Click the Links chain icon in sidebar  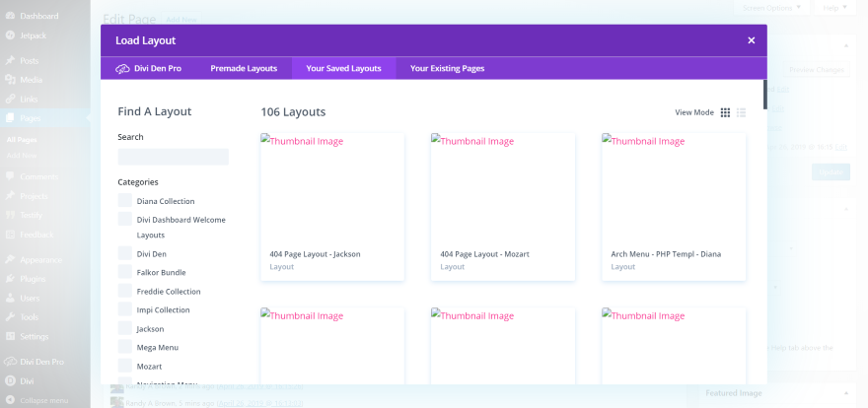[x=10, y=100]
